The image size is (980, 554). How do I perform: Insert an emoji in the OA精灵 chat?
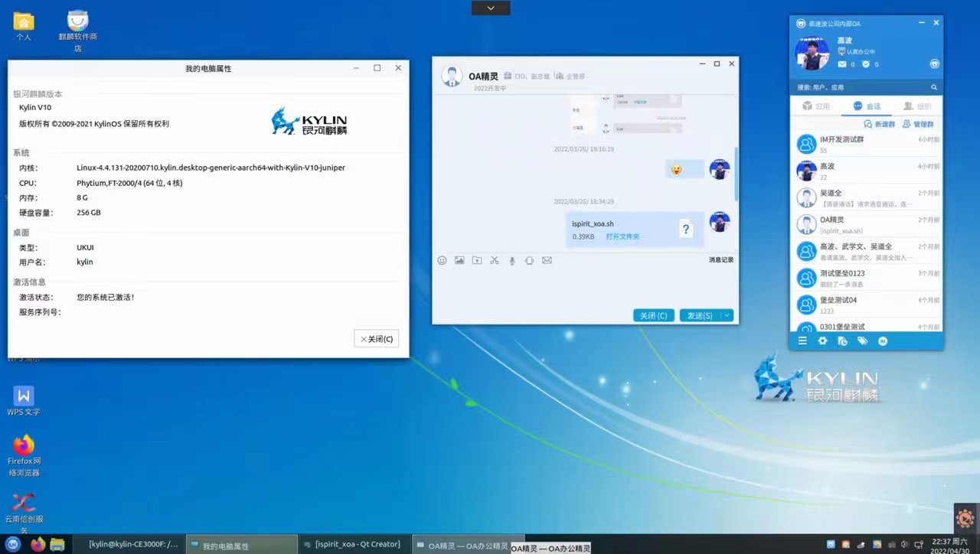pyautogui.click(x=442, y=260)
